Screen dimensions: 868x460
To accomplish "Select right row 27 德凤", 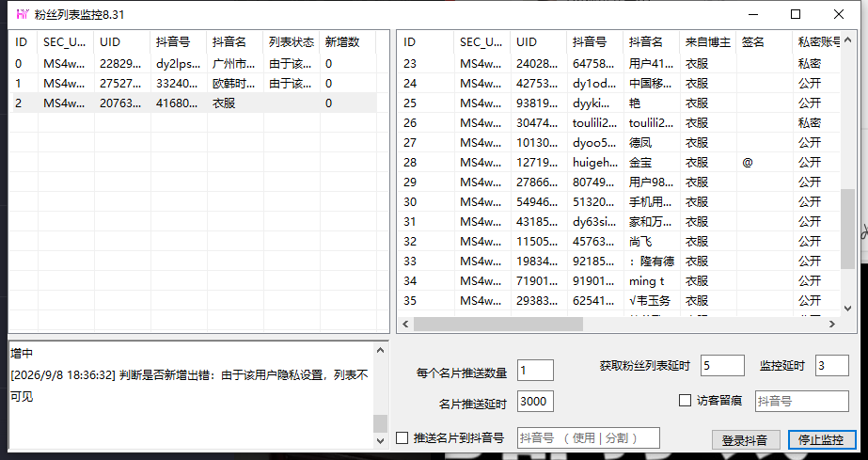I will pyautogui.click(x=620, y=143).
